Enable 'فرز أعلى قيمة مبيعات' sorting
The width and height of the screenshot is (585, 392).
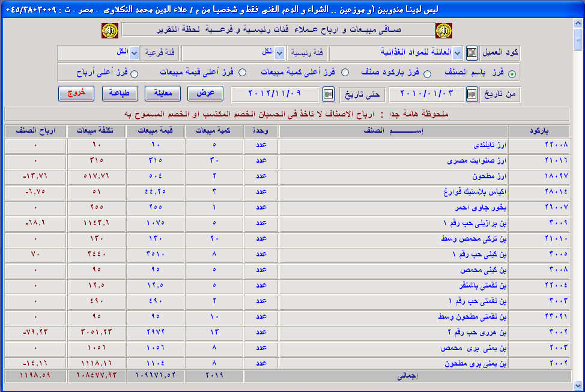tap(243, 73)
